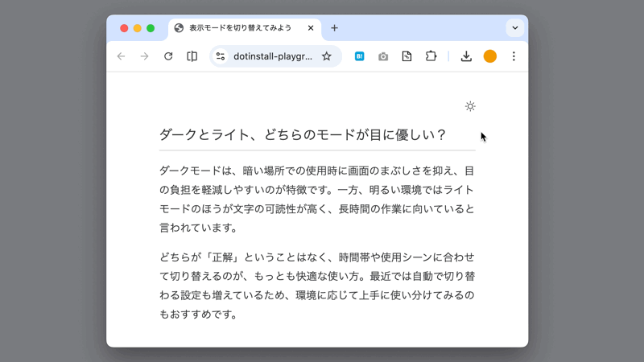
Task: Open a new tab with plus button
Action: tap(334, 28)
